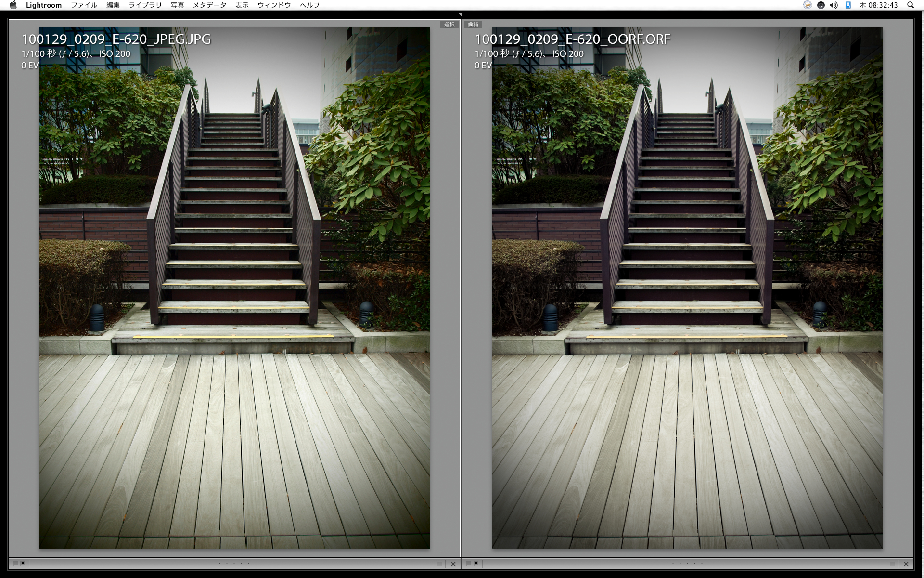The image size is (924, 578).
Task: Open the volume control in menu bar
Action: [834, 5]
